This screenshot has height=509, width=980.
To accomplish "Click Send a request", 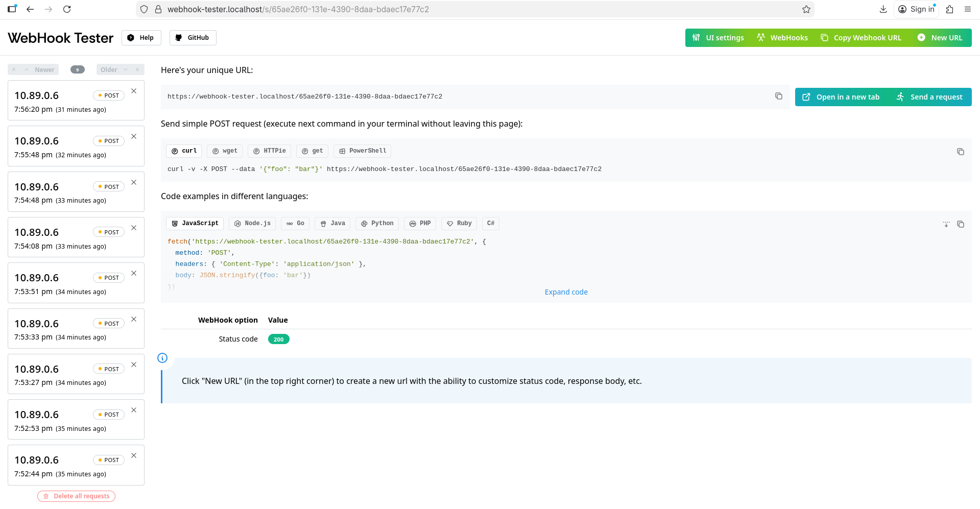I will (x=929, y=97).
